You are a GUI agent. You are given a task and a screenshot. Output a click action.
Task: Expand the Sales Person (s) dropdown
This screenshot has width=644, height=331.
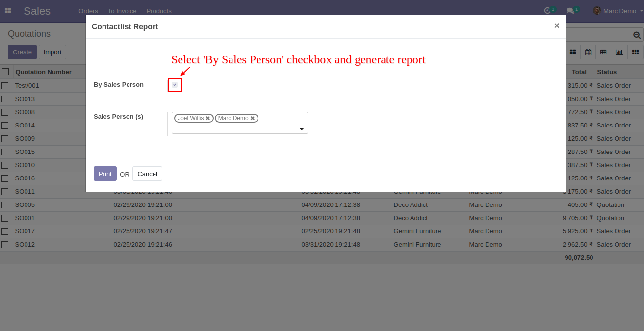point(301,129)
